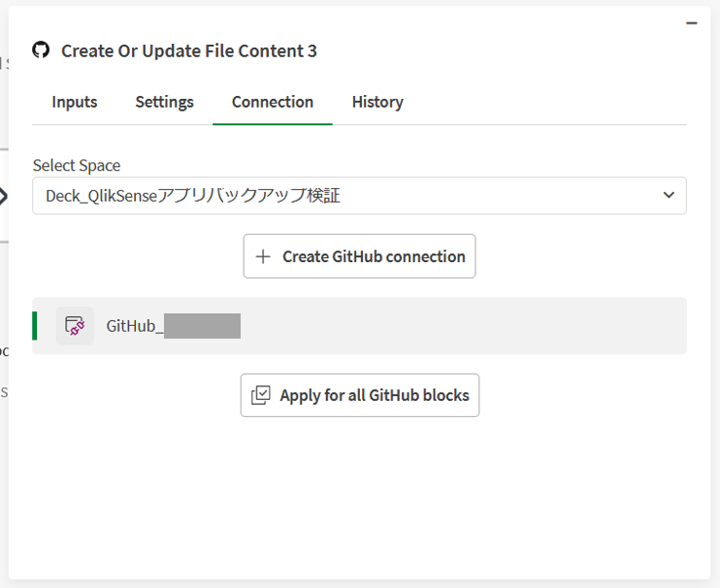Select the GitHub_ connection row
This screenshot has height=588, width=720.
coord(359,326)
